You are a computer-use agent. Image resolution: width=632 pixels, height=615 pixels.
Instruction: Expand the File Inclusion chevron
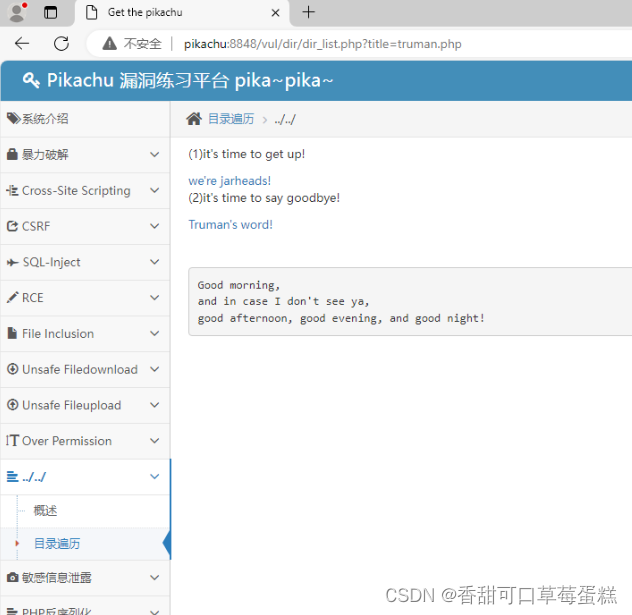point(154,333)
